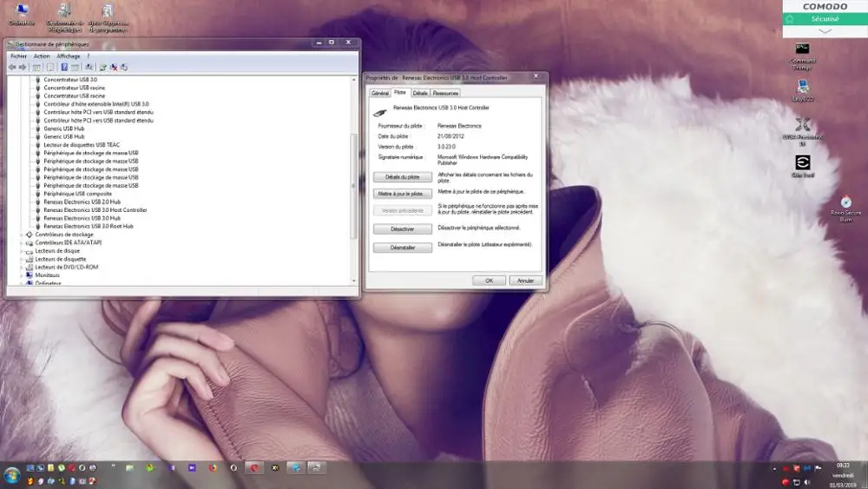Switch to the Détails tab

(x=420, y=93)
